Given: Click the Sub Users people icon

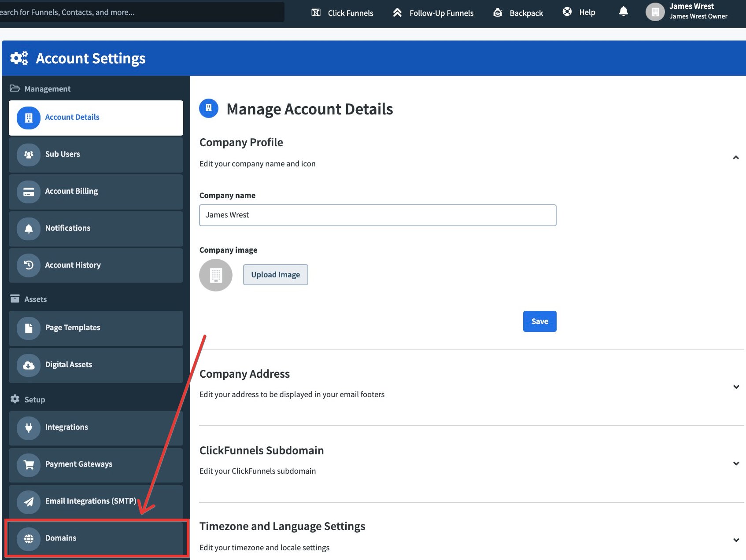Looking at the screenshot, I should coord(29,155).
